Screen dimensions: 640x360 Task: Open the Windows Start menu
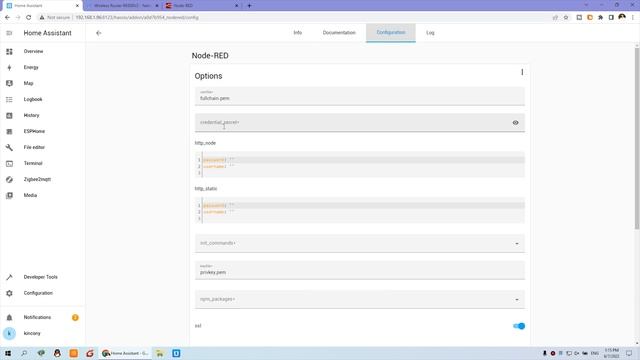coord(8,353)
